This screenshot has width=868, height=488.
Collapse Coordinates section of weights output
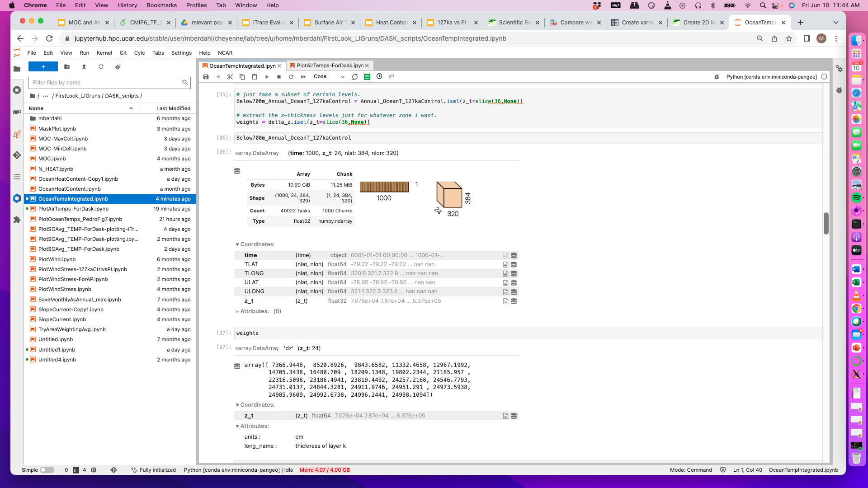point(255,405)
